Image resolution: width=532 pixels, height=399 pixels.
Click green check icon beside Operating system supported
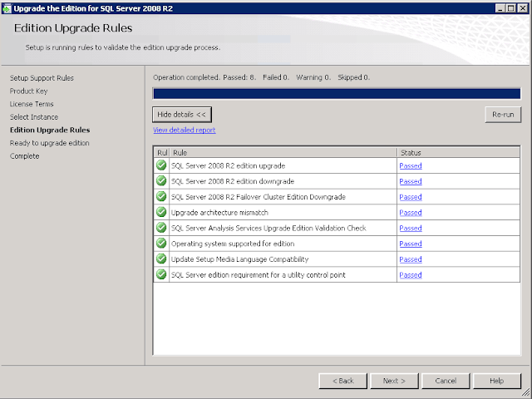[161, 244]
